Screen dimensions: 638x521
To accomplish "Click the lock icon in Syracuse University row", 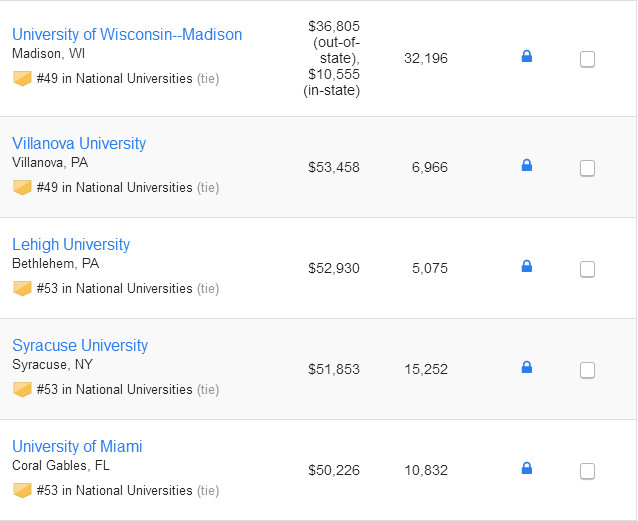I will click(527, 367).
